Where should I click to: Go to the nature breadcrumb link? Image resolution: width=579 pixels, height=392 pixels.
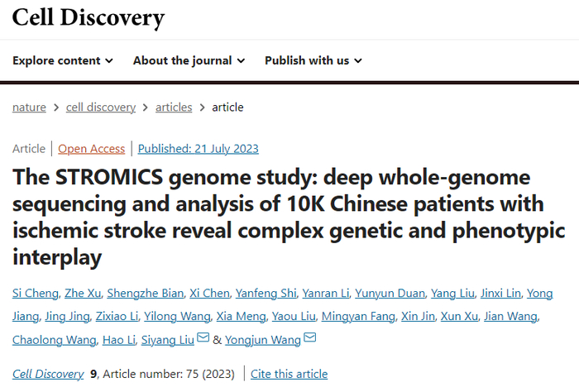pos(29,108)
